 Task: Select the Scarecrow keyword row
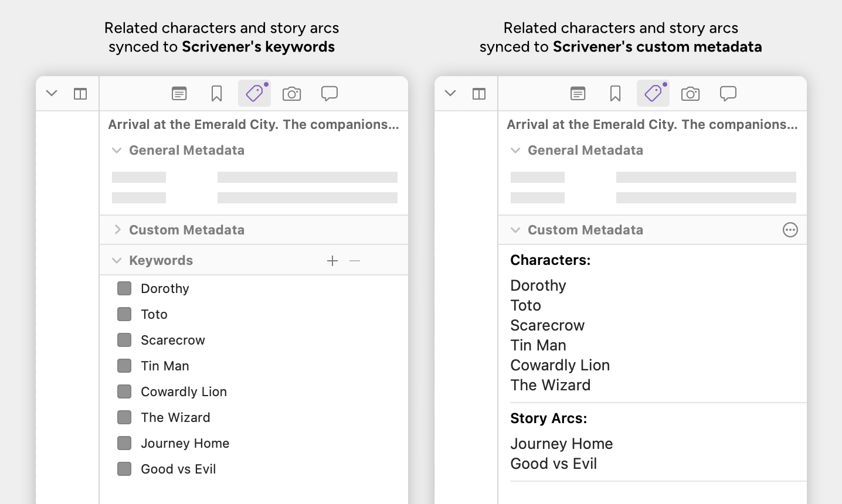tap(254, 340)
